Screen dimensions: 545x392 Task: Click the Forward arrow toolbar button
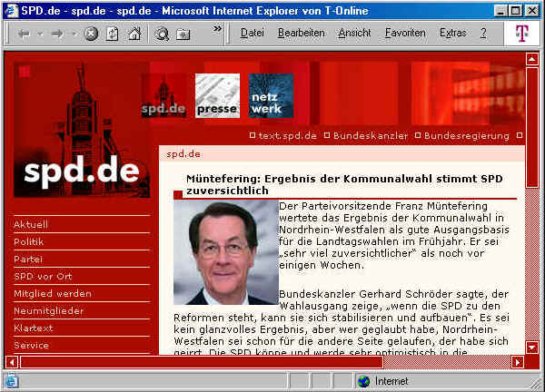click(x=57, y=34)
